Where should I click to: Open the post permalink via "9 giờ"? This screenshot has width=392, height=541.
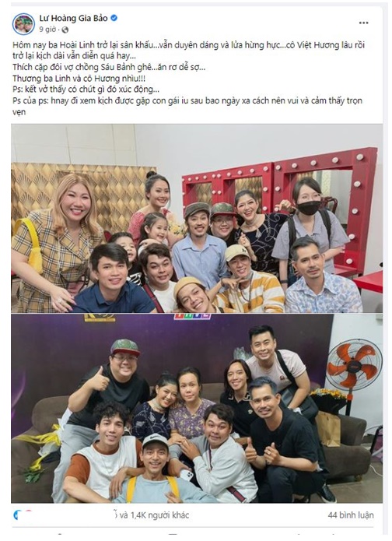pos(47,30)
